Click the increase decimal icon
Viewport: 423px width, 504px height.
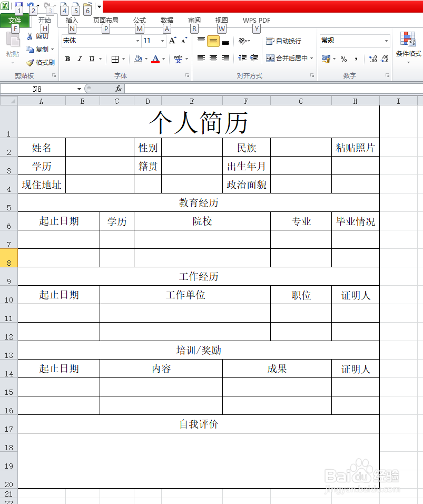point(373,59)
